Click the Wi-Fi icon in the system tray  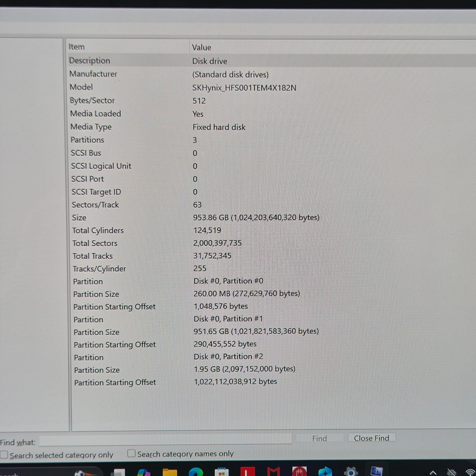coord(470,473)
